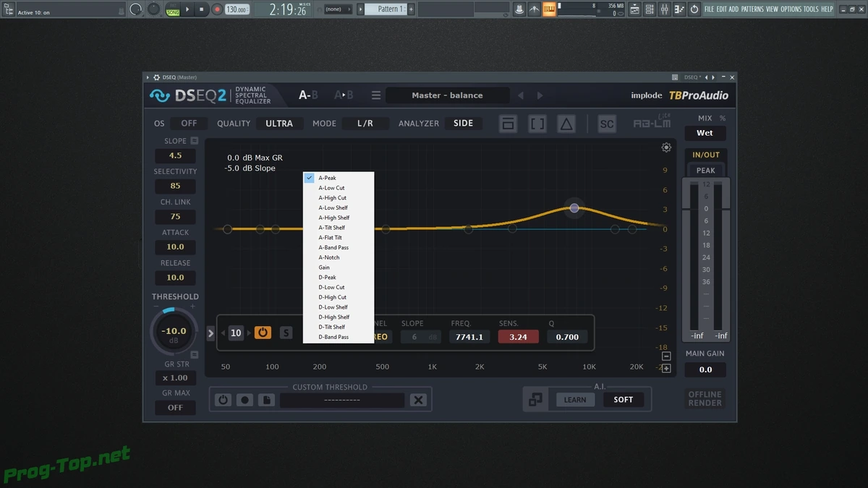Toggle the SC sidechain button
Screen dimensions: 868x488
pos(607,124)
